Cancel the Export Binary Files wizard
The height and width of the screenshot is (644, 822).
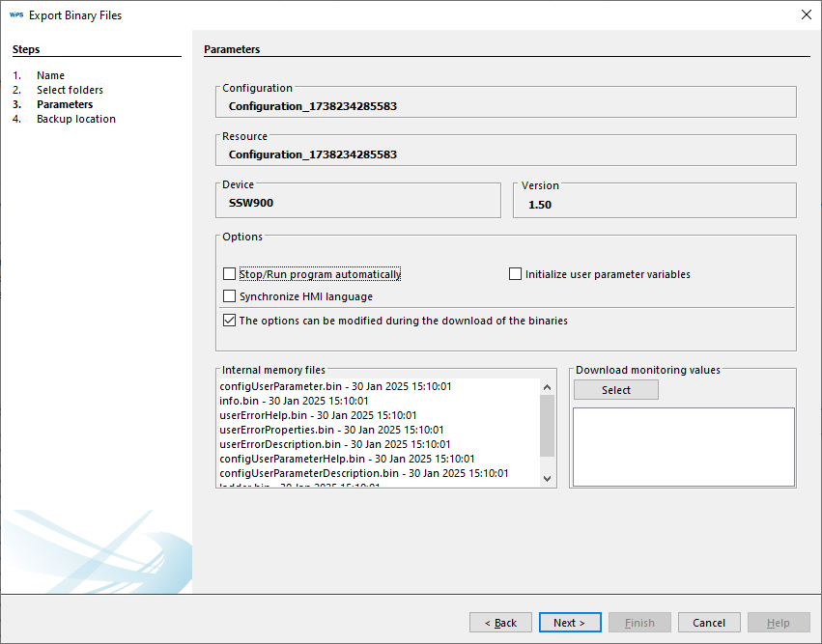pyautogui.click(x=708, y=622)
